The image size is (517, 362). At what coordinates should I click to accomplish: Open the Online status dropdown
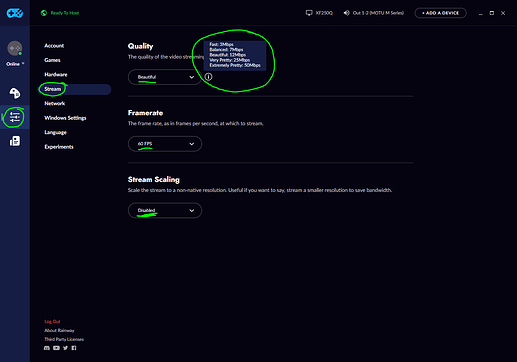coord(15,64)
